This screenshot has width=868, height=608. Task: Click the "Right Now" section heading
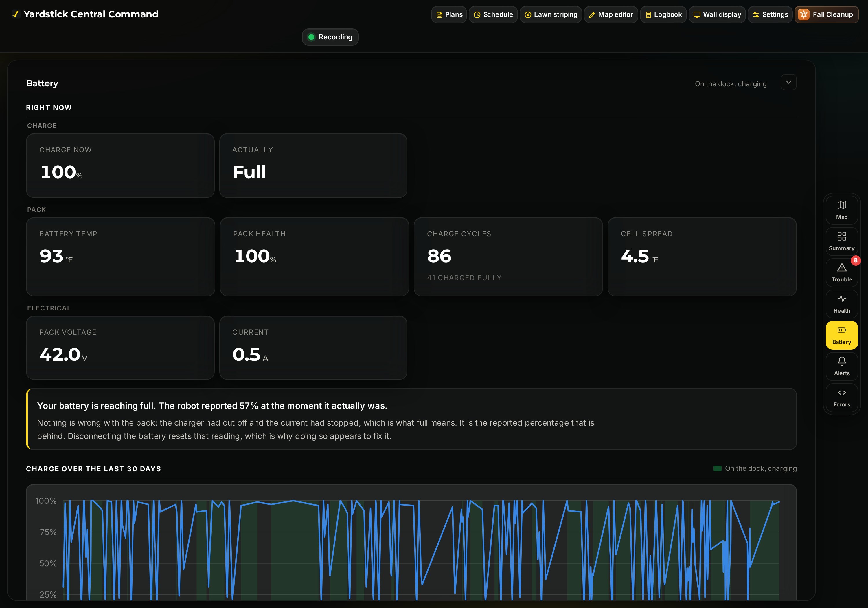click(49, 107)
